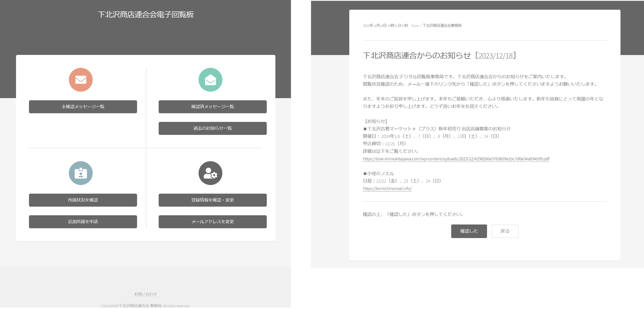644x309 pixels.
Task: Open the komichinonoel.info link
Action: 387,189
